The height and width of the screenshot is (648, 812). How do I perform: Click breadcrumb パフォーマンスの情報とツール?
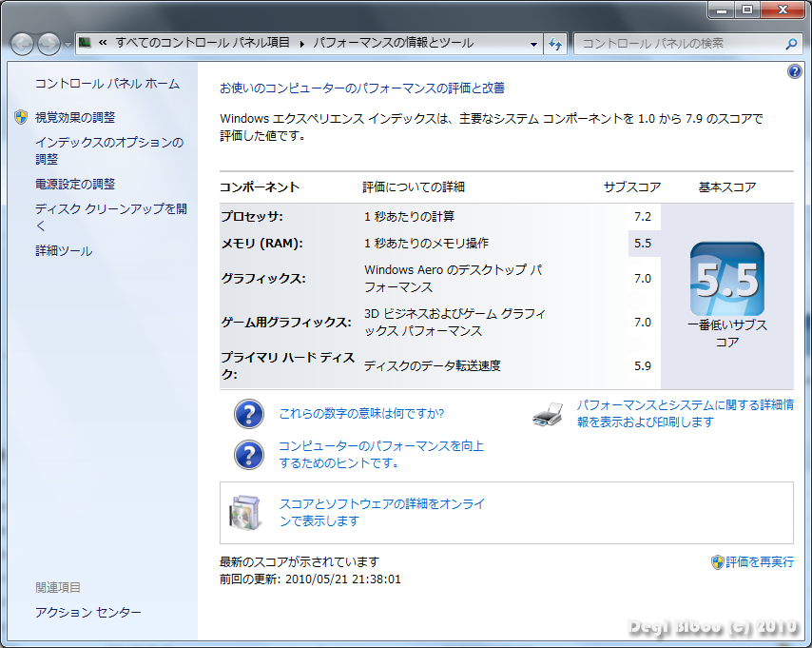tap(393, 43)
